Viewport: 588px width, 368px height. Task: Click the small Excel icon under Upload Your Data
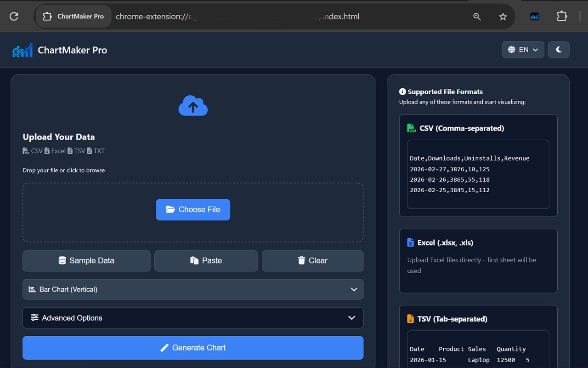click(47, 151)
